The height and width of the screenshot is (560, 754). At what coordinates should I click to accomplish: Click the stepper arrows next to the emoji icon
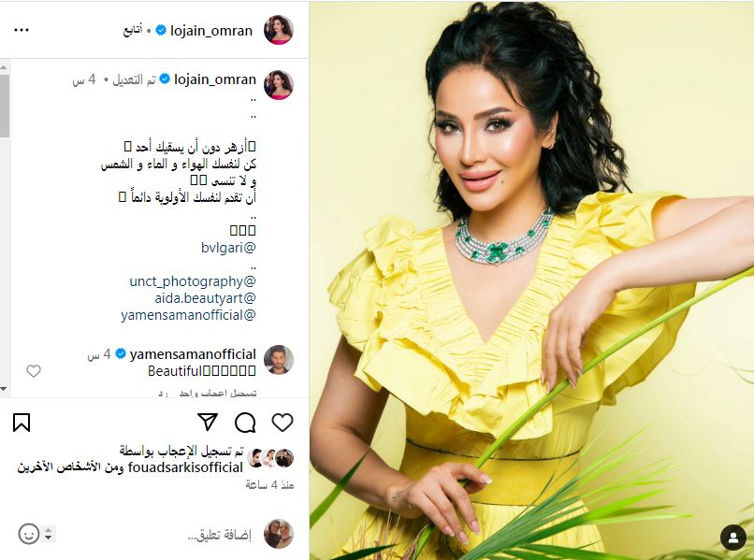tap(48, 534)
